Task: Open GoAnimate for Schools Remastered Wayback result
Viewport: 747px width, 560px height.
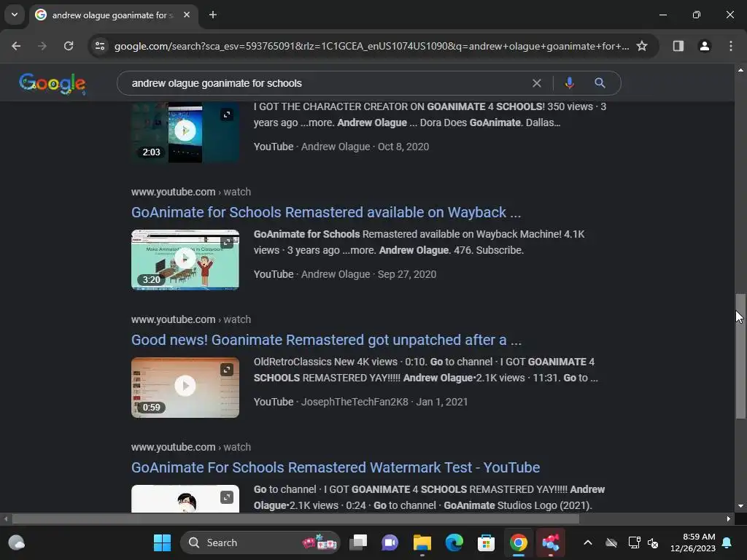Action: pyautogui.click(x=326, y=212)
